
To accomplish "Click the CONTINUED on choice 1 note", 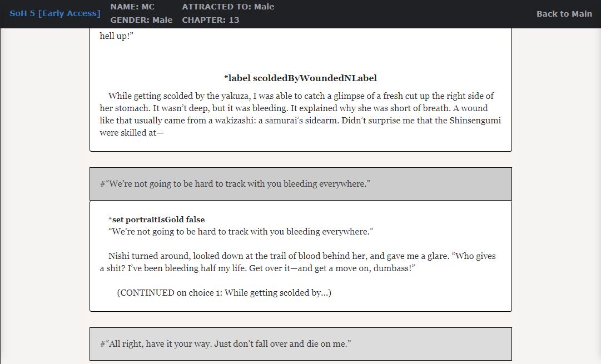I will (224, 293).
